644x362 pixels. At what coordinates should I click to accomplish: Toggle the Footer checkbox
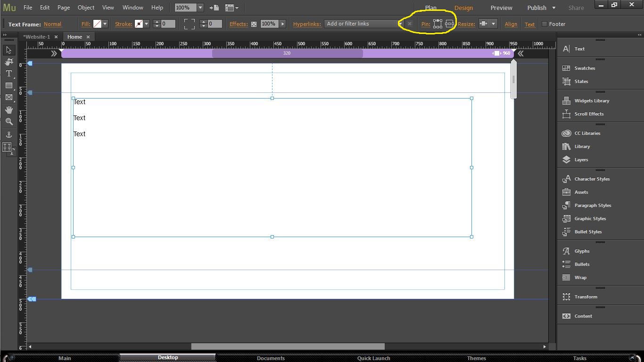coord(545,24)
